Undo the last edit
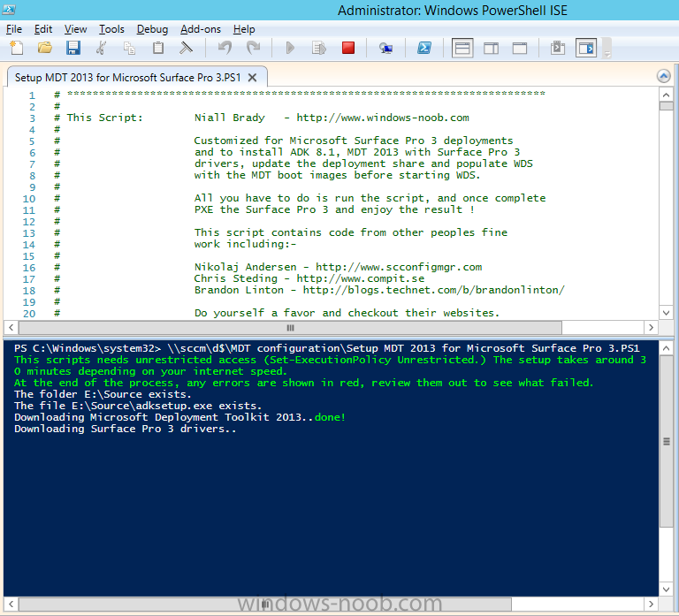The height and width of the screenshot is (616, 679). pyautogui.click(x=225, y=48)
